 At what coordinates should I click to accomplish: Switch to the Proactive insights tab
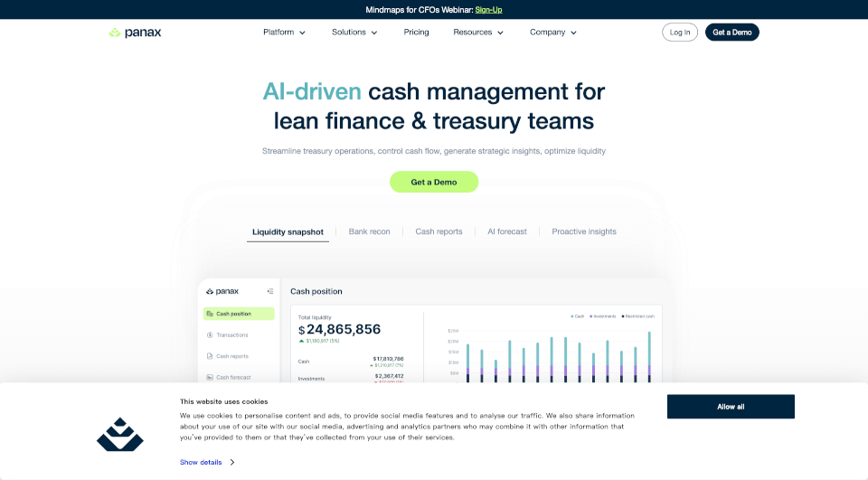[584, 231]
